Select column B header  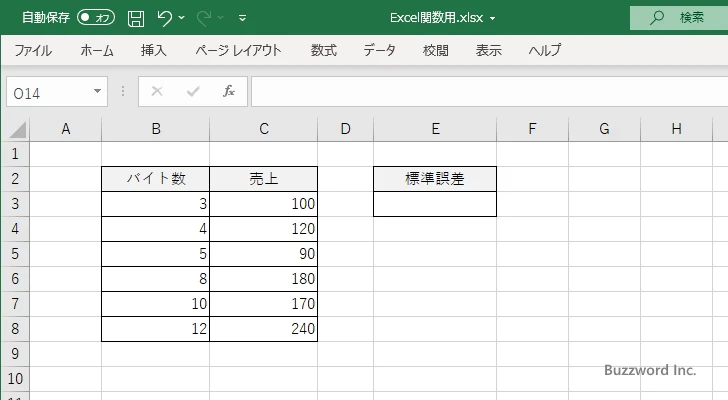[x=156, y=129]
